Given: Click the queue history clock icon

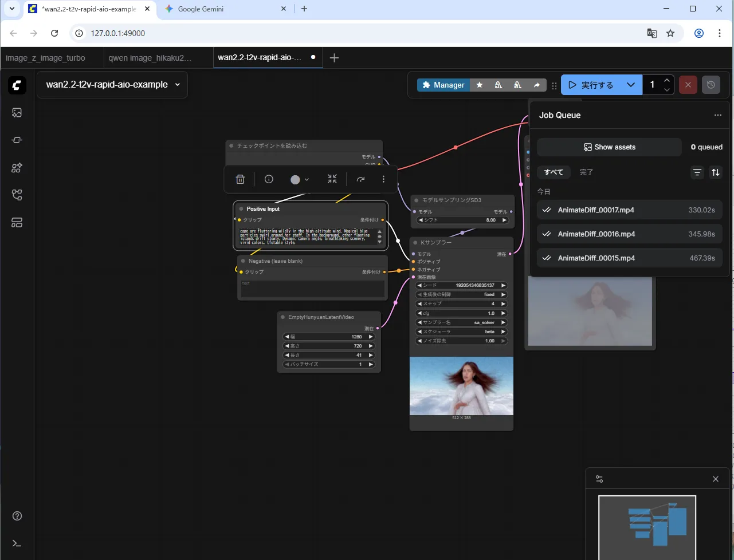Looking at the screenshot, I should click(x=711, y=85).
